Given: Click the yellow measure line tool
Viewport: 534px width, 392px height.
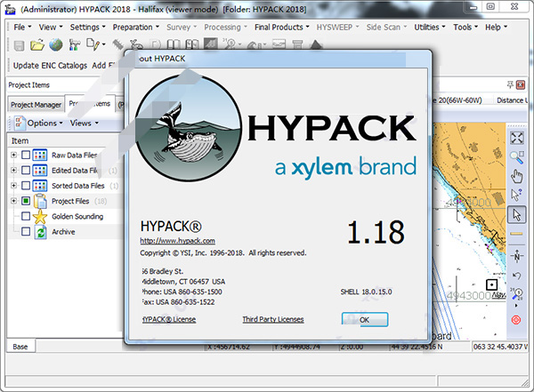Looking at the screenshot, I should [x=516, y=234].
